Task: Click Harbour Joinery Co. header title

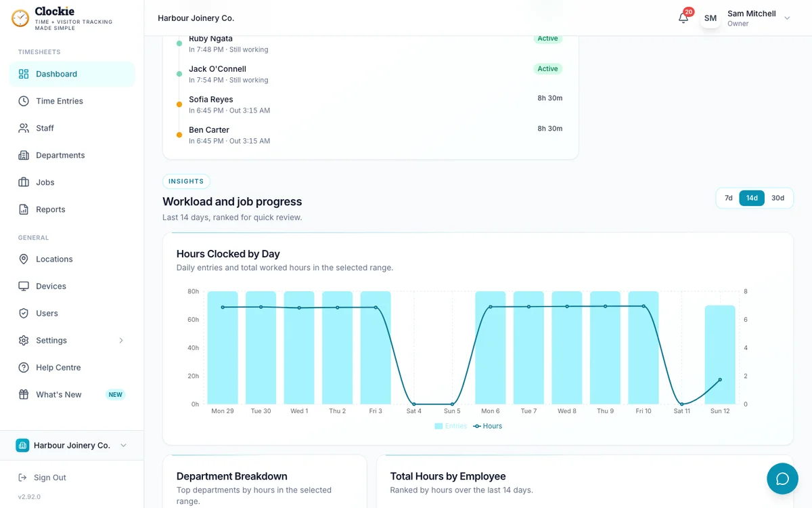Action: point(196,18)
